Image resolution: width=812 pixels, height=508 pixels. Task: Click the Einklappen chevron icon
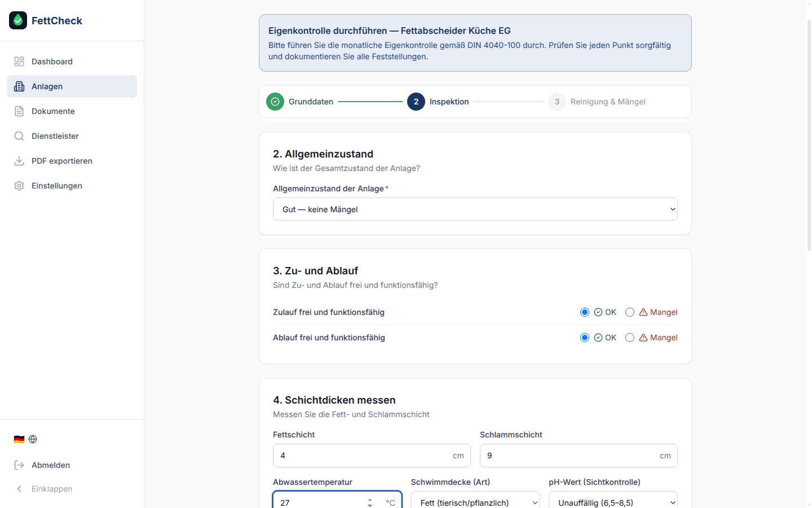point(19,489)
